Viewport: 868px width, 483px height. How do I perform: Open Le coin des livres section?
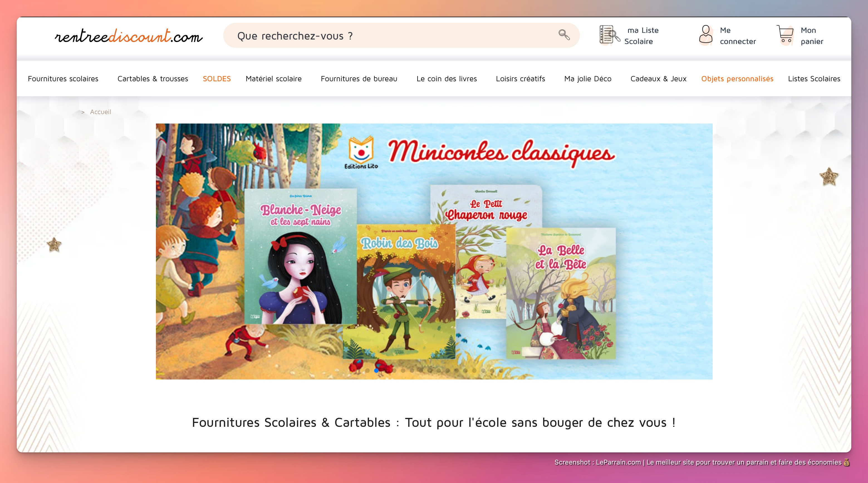447,79
